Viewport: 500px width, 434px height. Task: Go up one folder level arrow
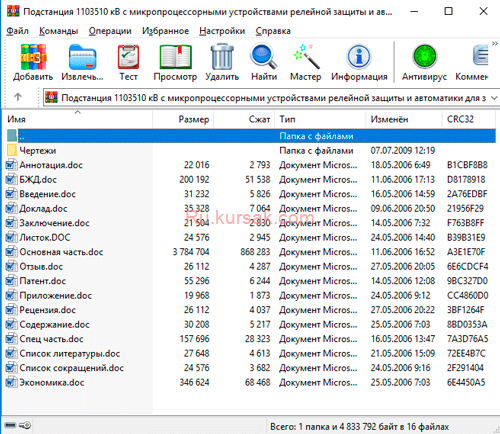click(18, 97)
